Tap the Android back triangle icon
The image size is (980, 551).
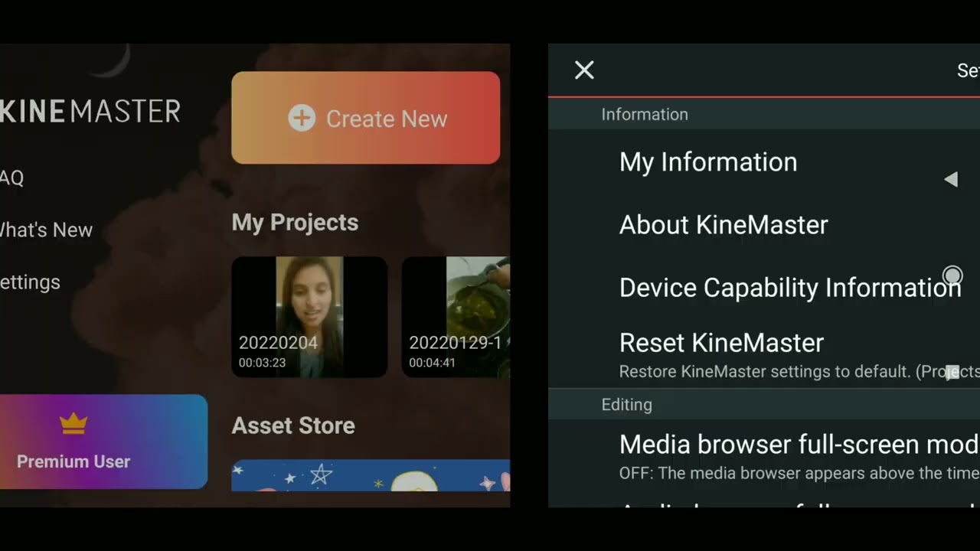pyautogui.click(x=951, y=179)
